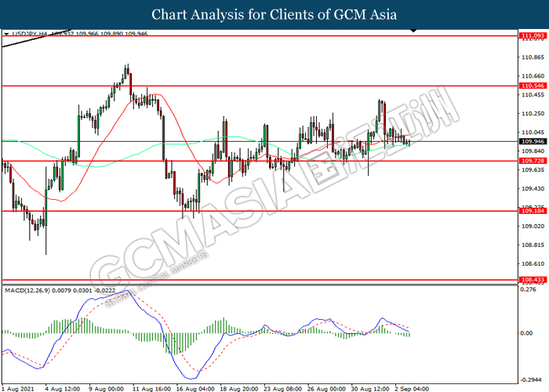Image resolution: width=549 pixels, height=392 pixels.
Task: Click the 110.455 price scale label
Action: (533, 95)
